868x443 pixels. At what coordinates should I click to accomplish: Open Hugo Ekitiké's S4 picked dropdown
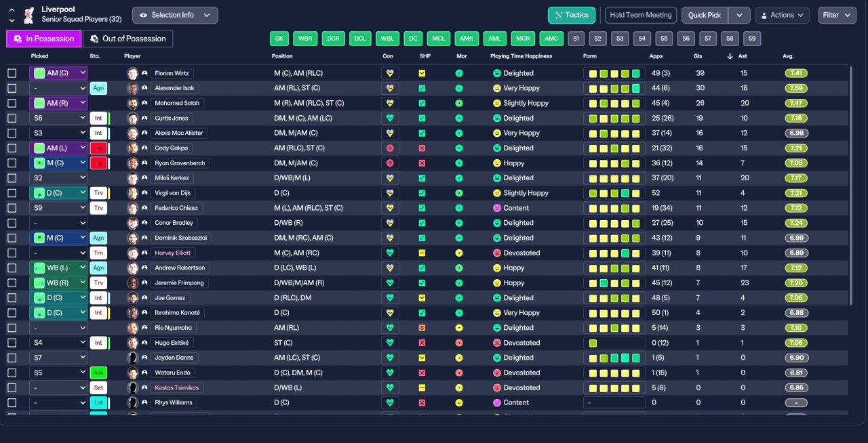pyautogui.click(x=58, y=343)
